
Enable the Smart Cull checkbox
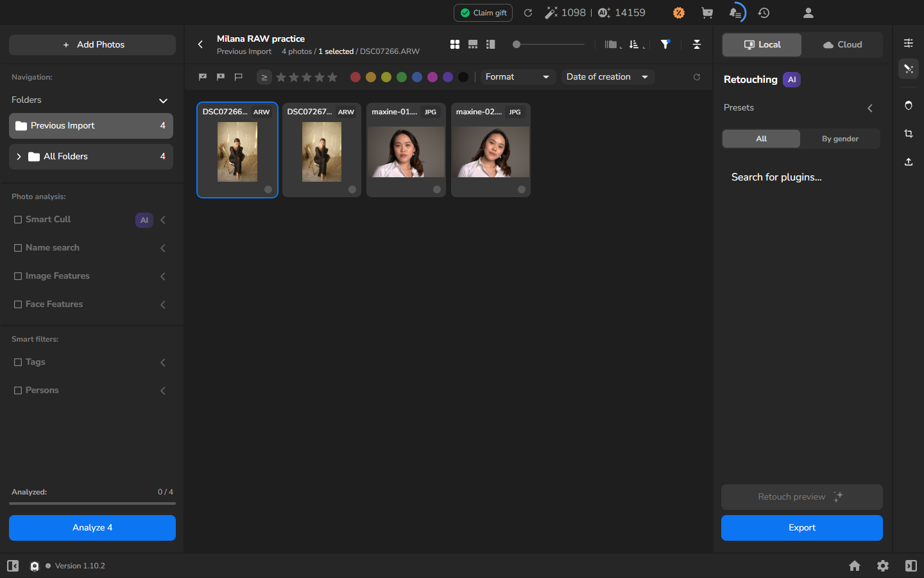[18, 220]
